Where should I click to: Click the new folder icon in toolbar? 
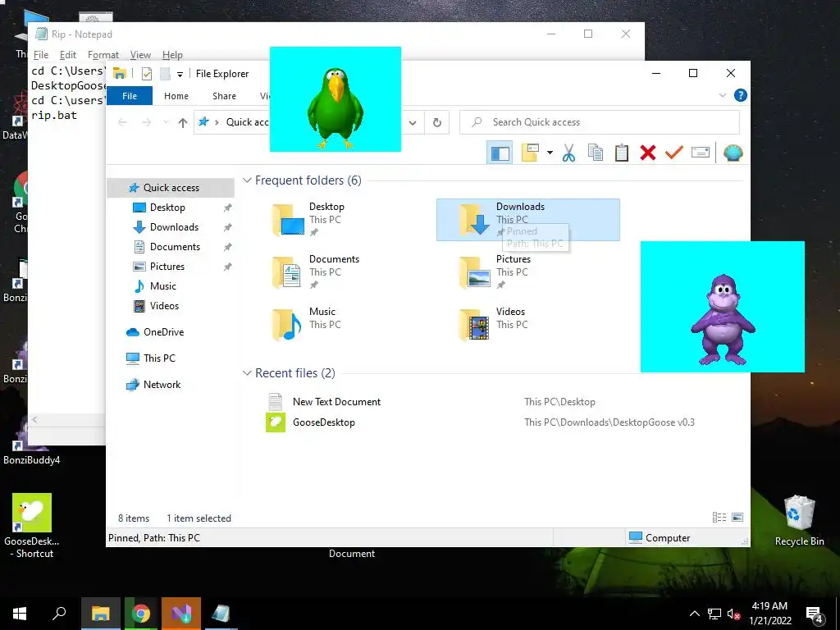click(x=530, y=153)
